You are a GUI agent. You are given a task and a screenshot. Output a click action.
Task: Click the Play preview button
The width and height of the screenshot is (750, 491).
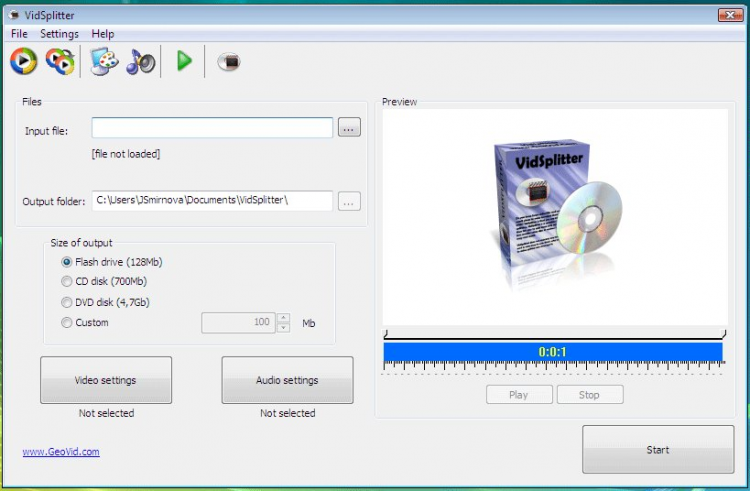(x=519, y=395)
